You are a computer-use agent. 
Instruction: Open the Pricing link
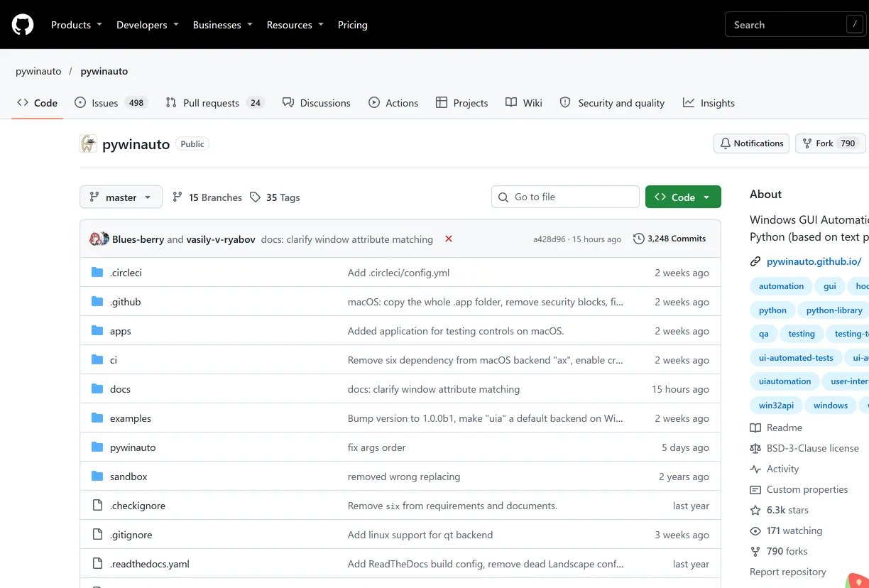pyautogui.click(x=353, y=25)
